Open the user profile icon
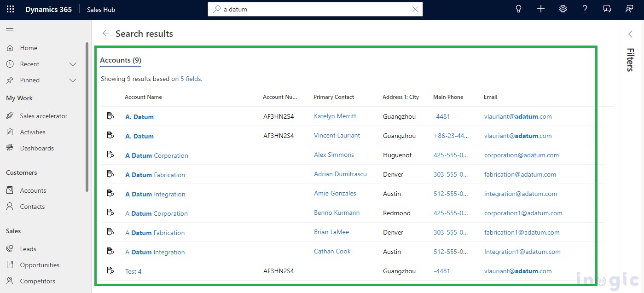This screenshot has width=644, height=293. (x=629, y=9)
